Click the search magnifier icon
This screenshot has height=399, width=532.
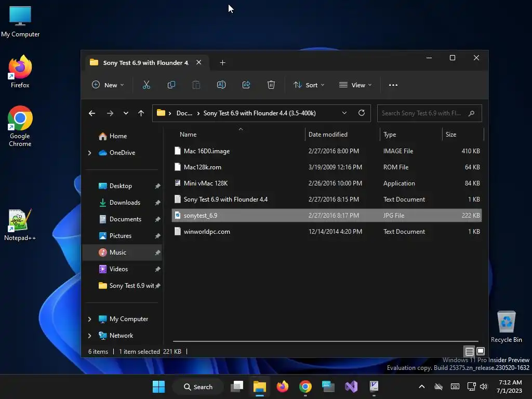pyautogui.click(x=471, y=113)
